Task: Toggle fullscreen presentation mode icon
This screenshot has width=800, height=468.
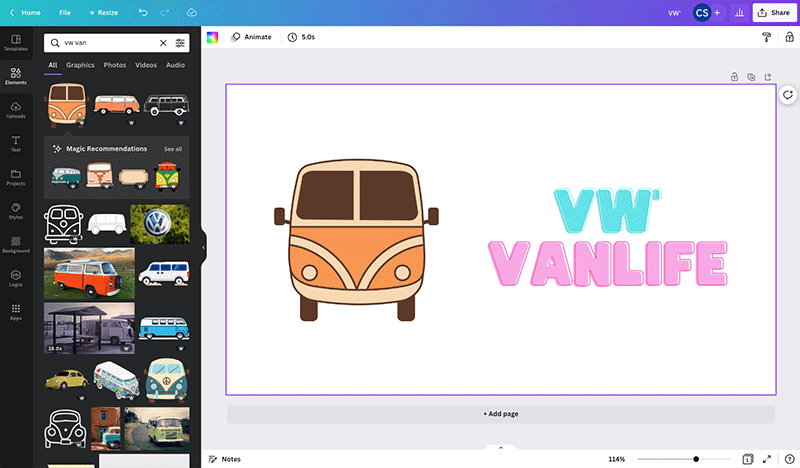Action: (x=766, y=459)
